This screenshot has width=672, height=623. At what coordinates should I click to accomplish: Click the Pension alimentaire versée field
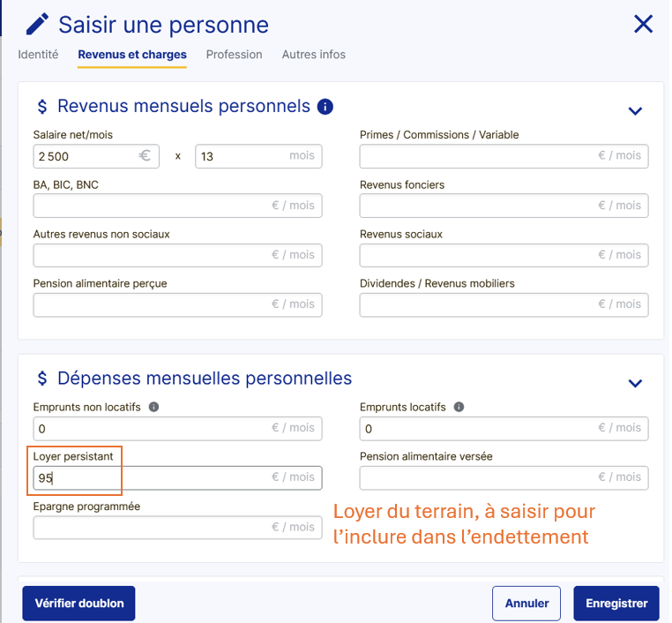(476, 477)
